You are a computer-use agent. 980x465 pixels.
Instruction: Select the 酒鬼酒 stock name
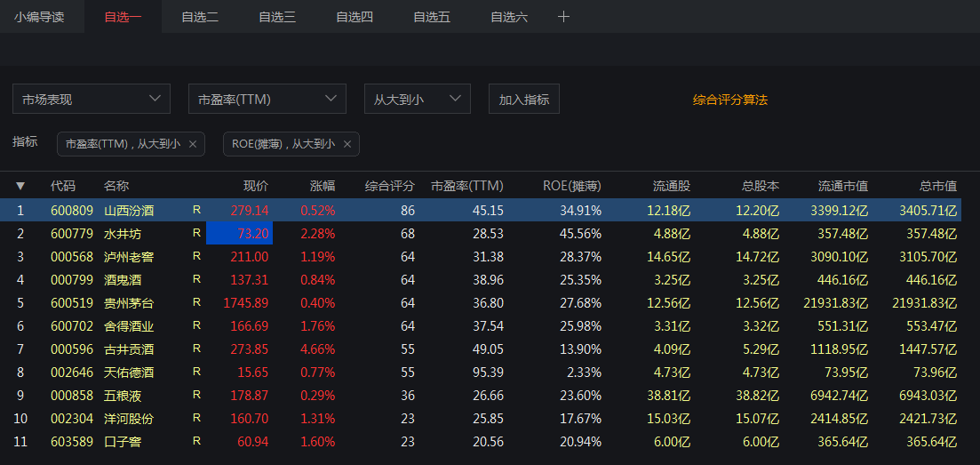[123, 280]
